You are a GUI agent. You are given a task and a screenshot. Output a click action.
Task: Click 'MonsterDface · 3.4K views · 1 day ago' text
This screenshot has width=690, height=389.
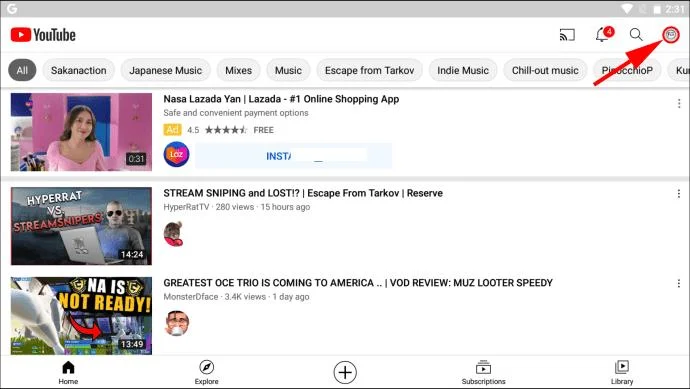[236, 297]
